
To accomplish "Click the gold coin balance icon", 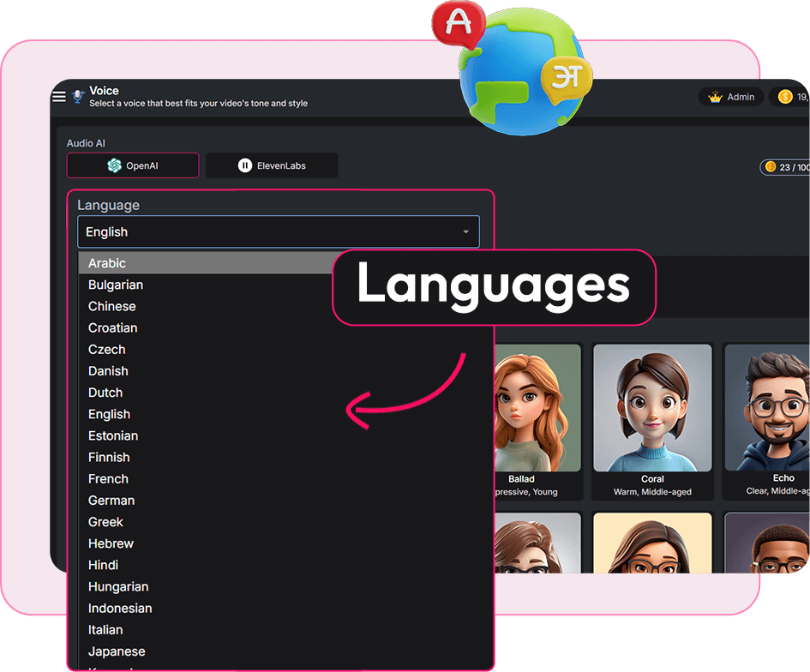I will [x=784, y=98].
